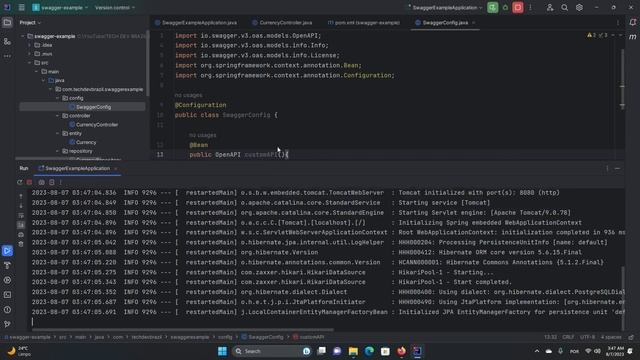
Task: Click the Windows Start button
Action: click(222, 351)
